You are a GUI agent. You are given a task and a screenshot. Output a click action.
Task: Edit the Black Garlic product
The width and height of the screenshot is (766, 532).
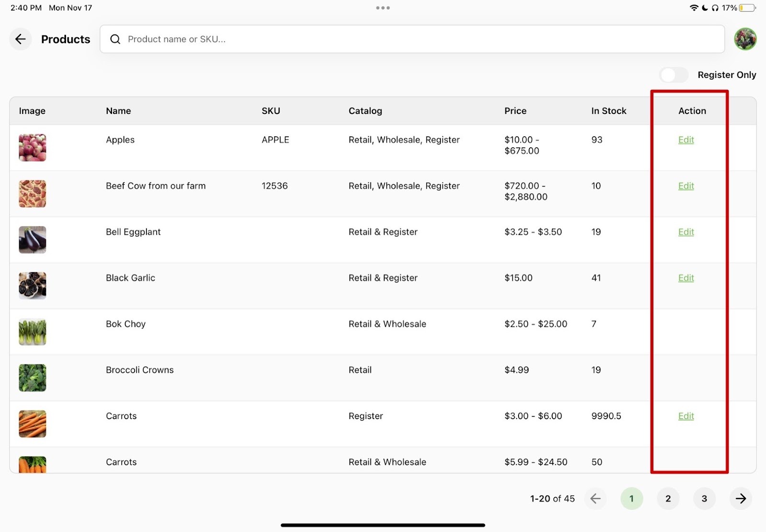686,278
